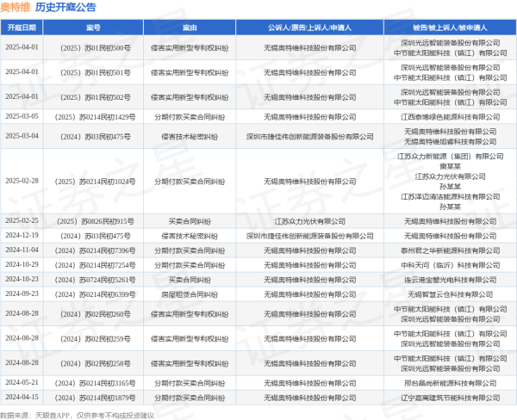Click the date 2024-10-29

(22, 264)
